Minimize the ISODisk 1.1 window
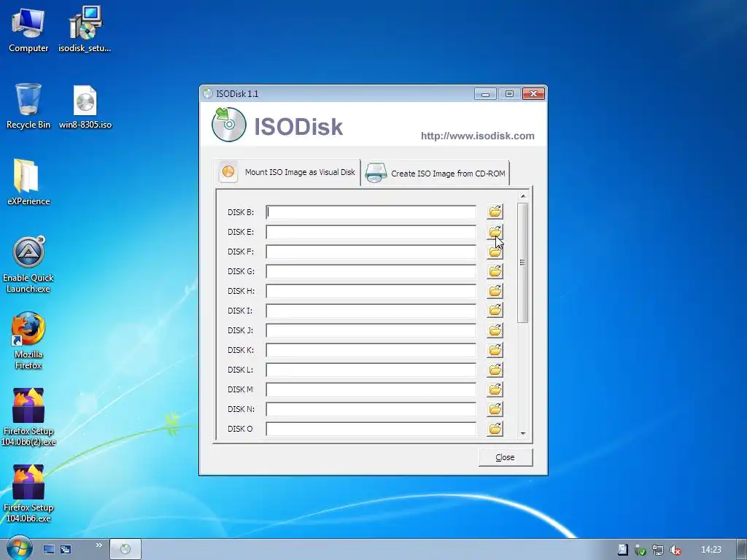Screen dimensions: 747x560 coord(485,94)
